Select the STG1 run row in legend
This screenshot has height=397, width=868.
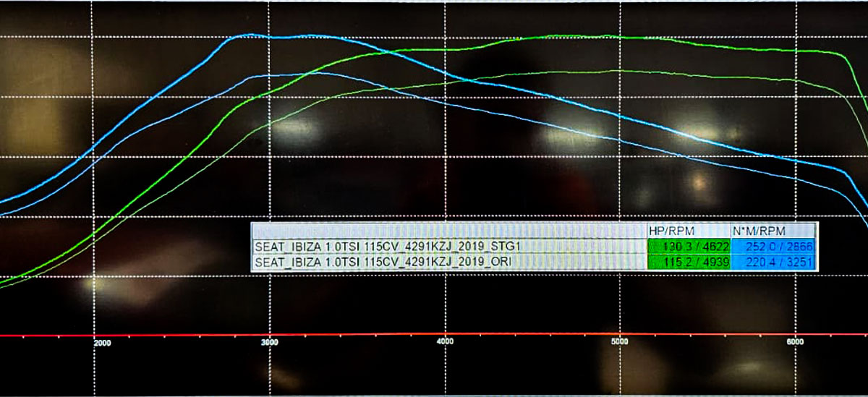(x=448, y=247)
